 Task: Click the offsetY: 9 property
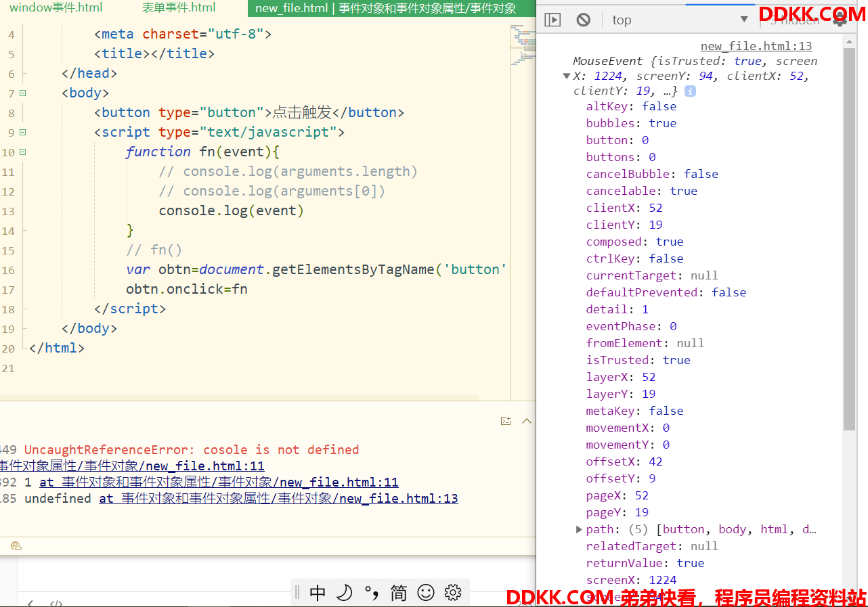click(x=621, y=478)
